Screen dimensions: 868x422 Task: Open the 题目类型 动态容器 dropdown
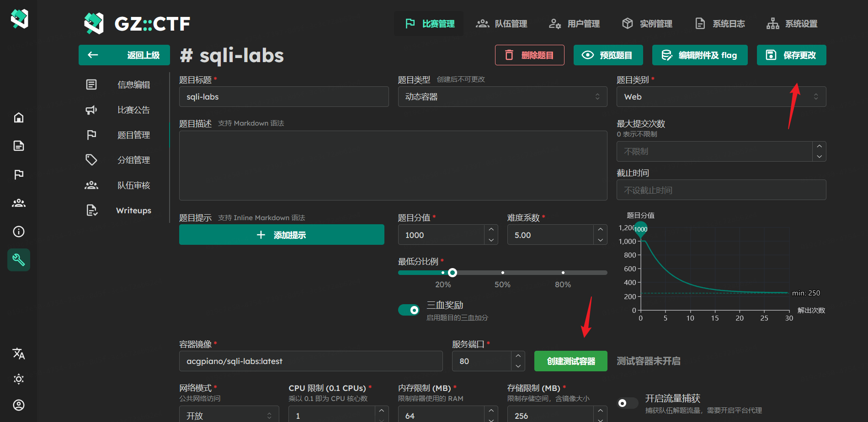(502, 97)
